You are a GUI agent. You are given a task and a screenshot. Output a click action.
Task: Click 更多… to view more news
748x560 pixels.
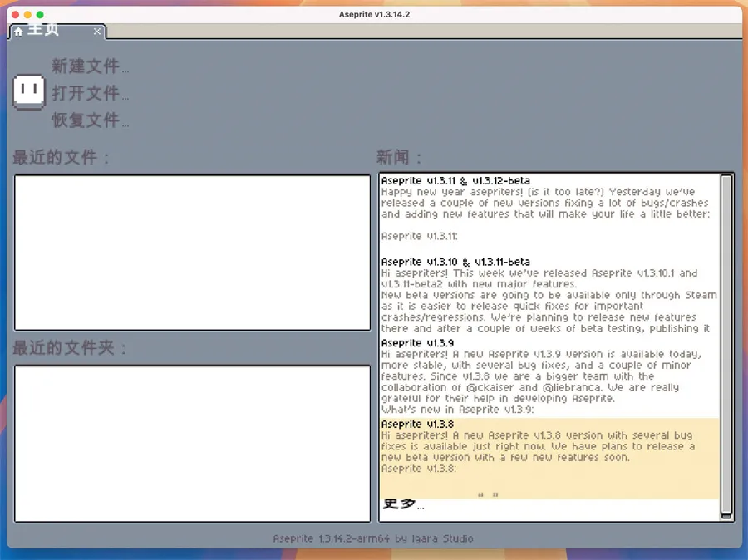(403, 504)
